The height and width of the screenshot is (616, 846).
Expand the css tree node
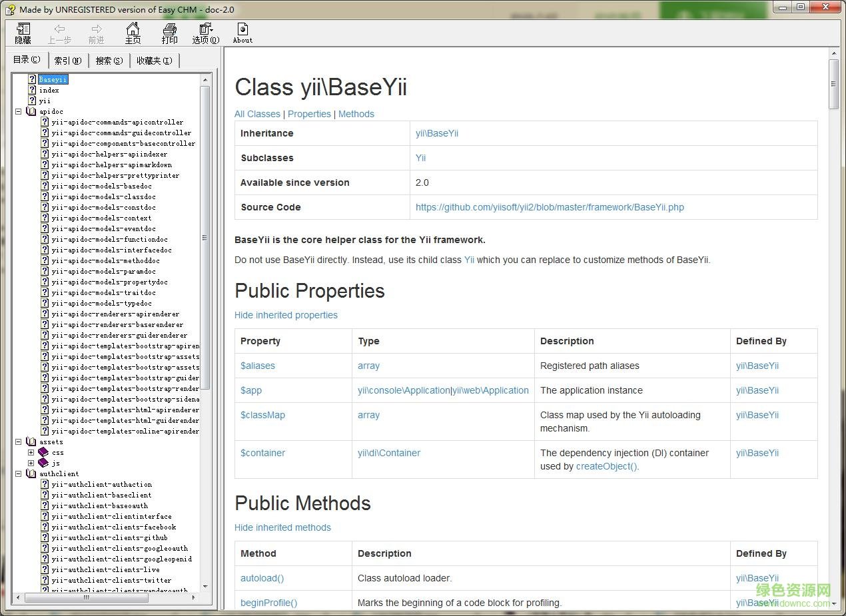(x=31, y=452)
